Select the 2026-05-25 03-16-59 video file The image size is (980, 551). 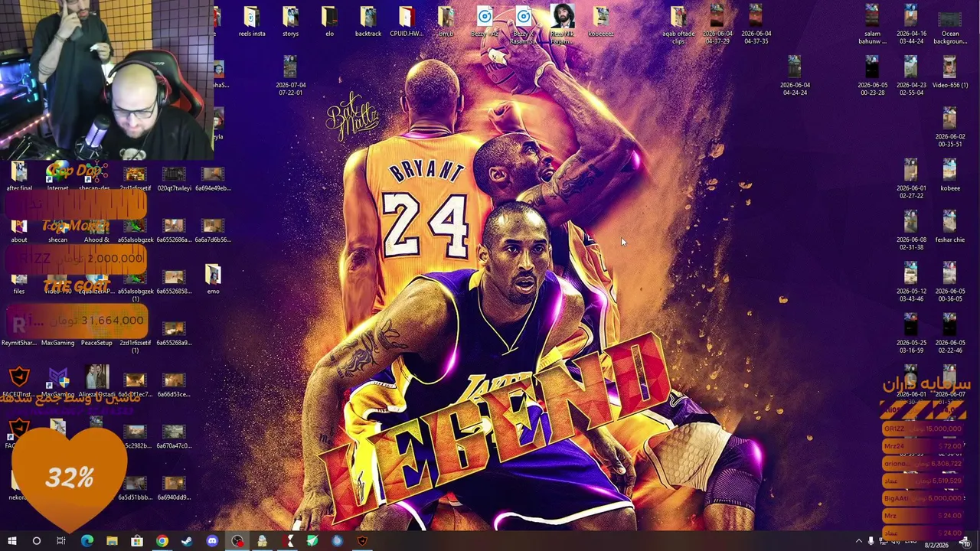click(x=911, y=334)
